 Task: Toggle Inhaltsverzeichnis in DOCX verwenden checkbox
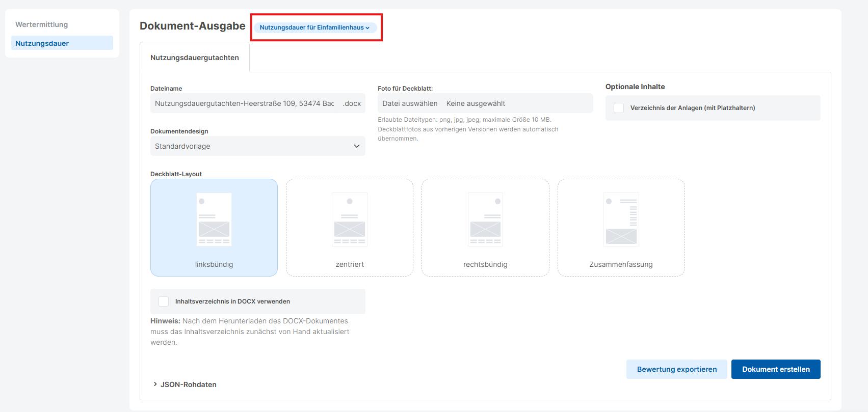pos(164,301)
